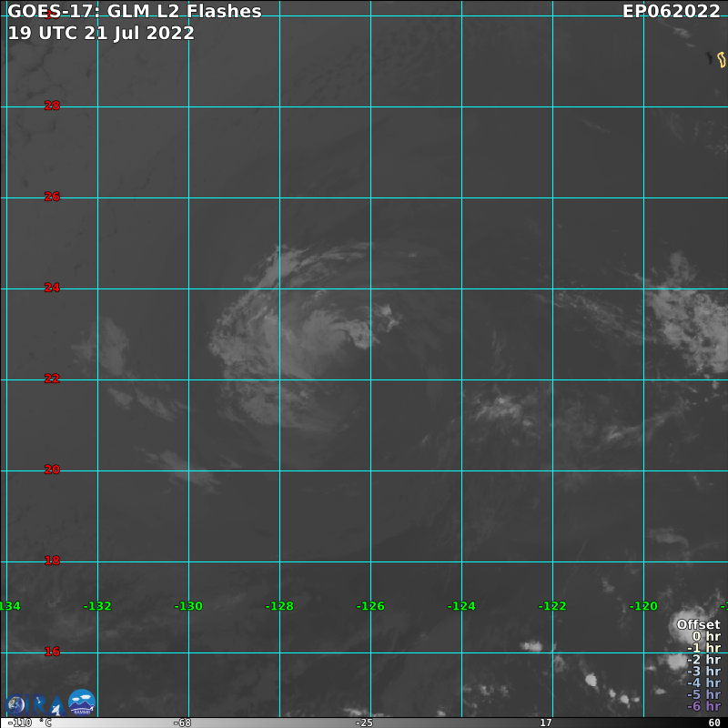Click the colorbar label '60'
This screenshot has height=728, width=728.
(x=714, y=723)
